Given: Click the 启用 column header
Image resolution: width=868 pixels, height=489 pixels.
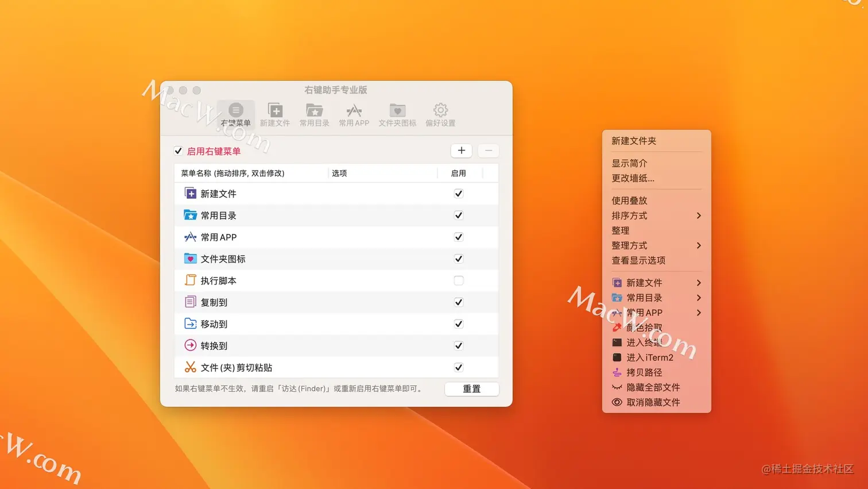Looking at the screenshot, I should click(x=459, y=173).
